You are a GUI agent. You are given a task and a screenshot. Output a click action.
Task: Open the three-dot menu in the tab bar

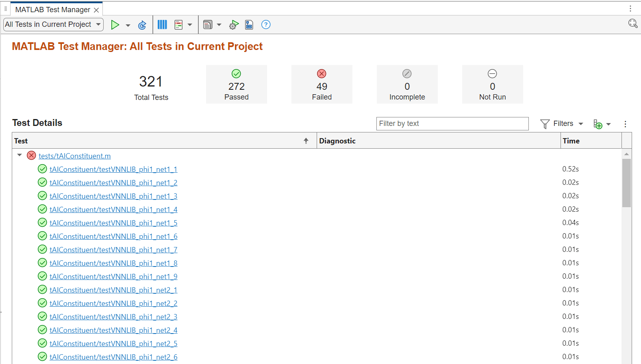630,9
